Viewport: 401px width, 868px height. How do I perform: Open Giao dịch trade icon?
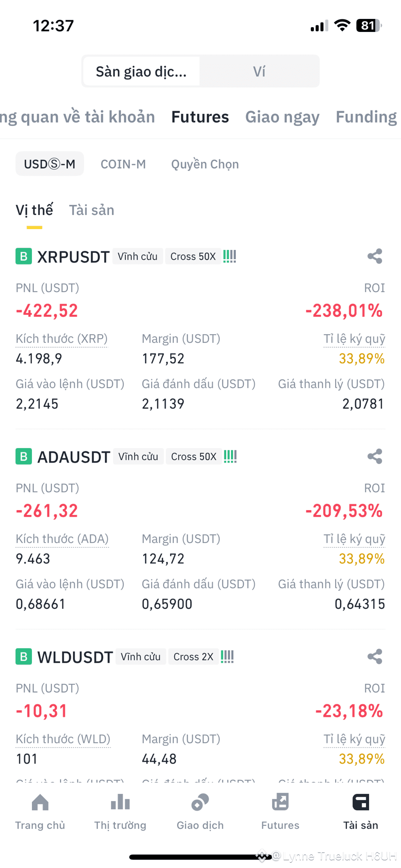tap(200, 803)
